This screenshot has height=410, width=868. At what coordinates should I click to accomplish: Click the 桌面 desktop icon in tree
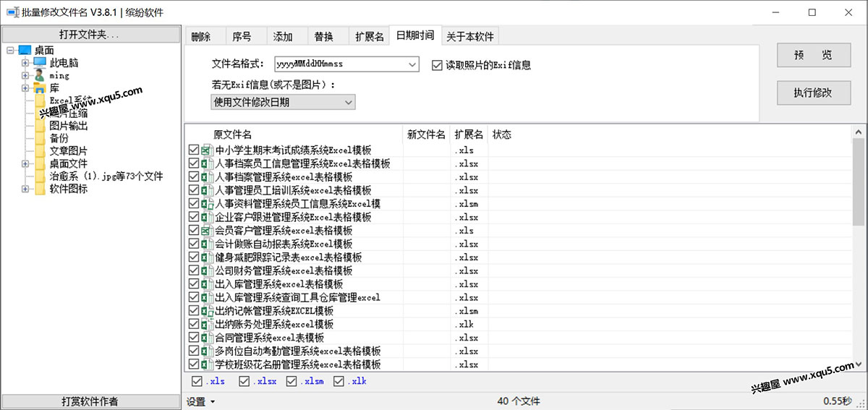[x=25, y=51]
